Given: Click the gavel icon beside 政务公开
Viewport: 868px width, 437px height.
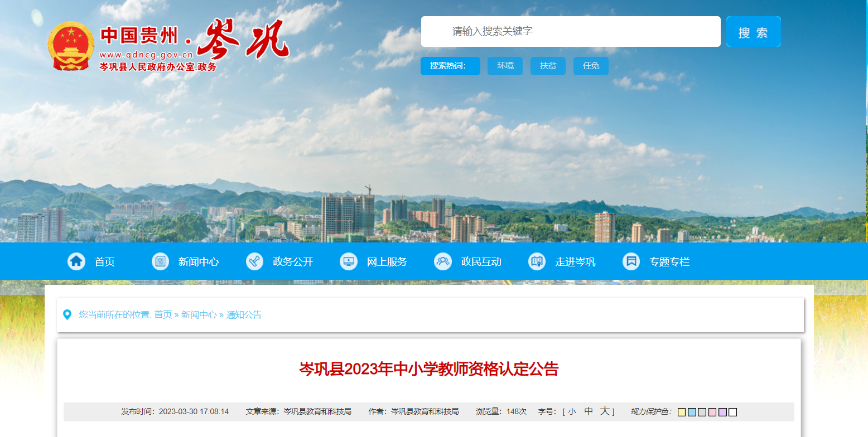Looking at the screenshot, I should coord(254,261).
